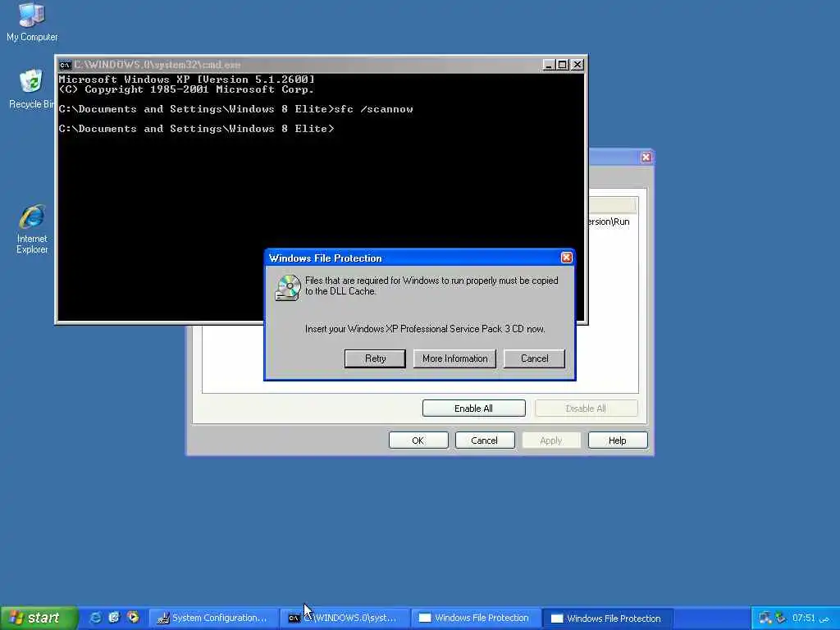
Task: Launch Internet Explorer desktop shortcut
Action: point(32,228)
